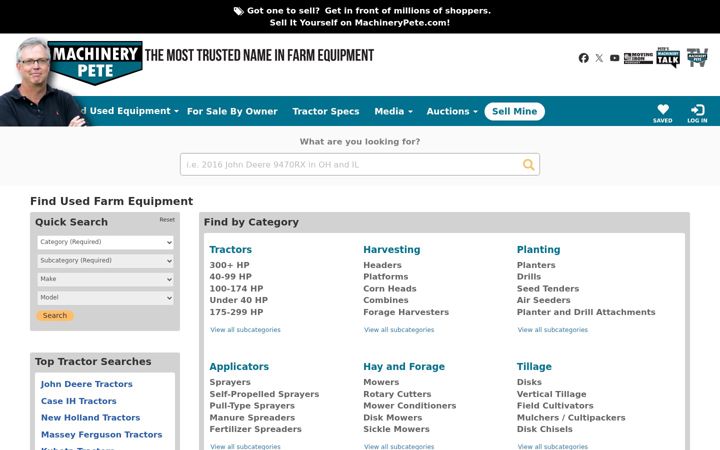The image size is (720, 450).
Task: Open the X (Twitter) social icon
Action: point(599,58)
